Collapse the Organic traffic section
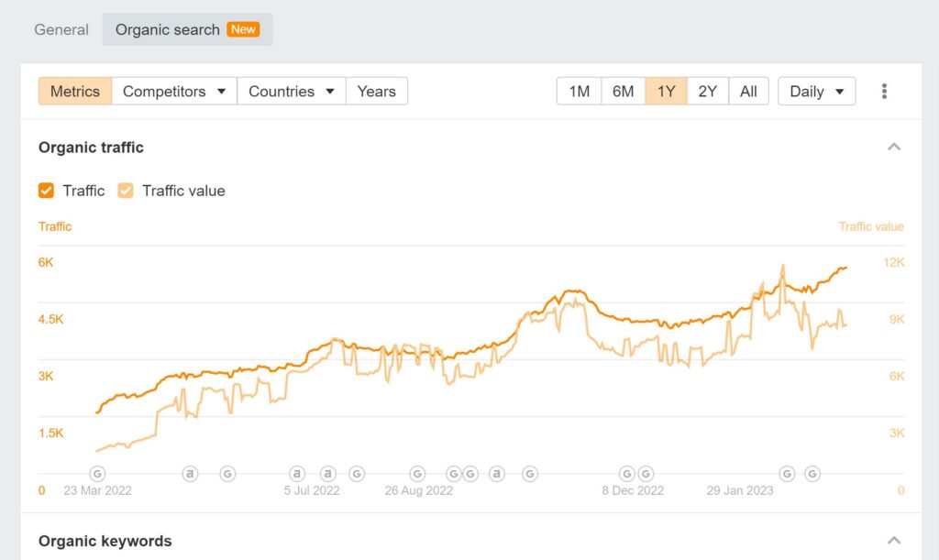Screen dimensions: 939x560 tap(894, 148)
